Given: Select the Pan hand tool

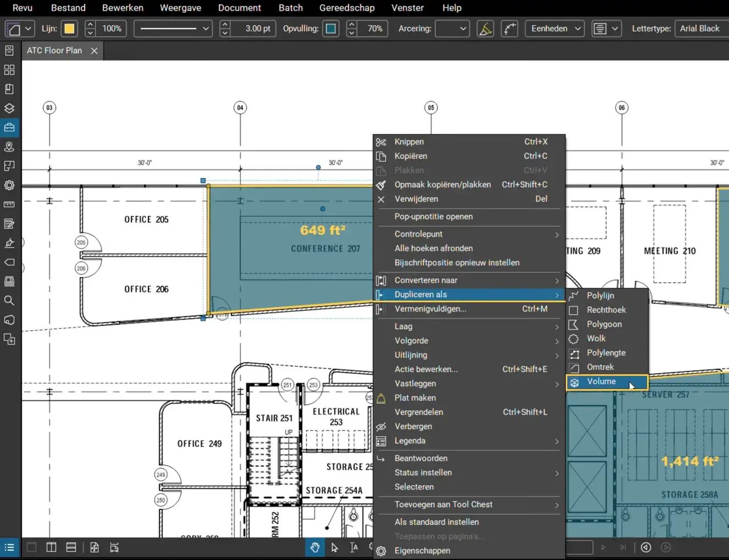Looking at the screenshot, I should tap(315, 547).
